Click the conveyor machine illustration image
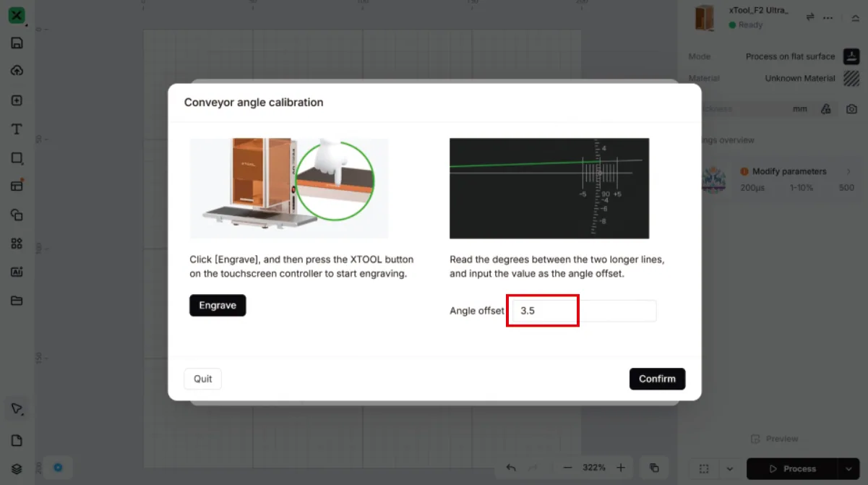This screenshot has width=868, height=485. pos(289,188)
